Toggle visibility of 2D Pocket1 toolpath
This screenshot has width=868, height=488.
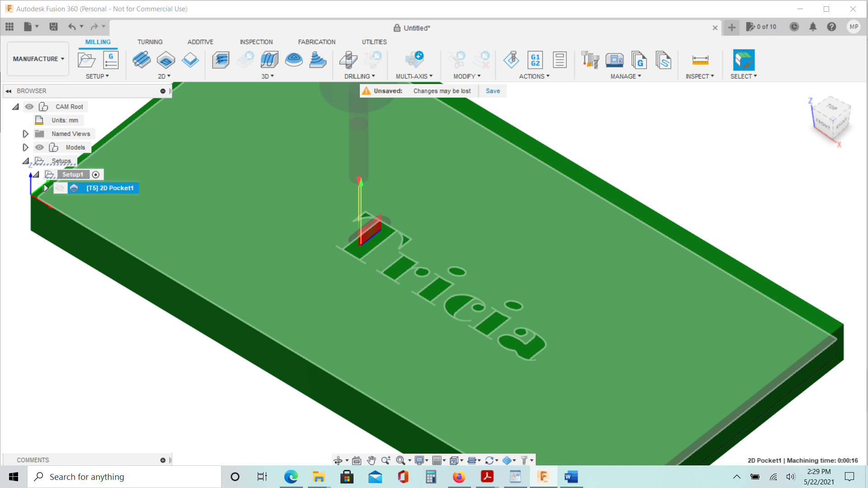[60, 188]
